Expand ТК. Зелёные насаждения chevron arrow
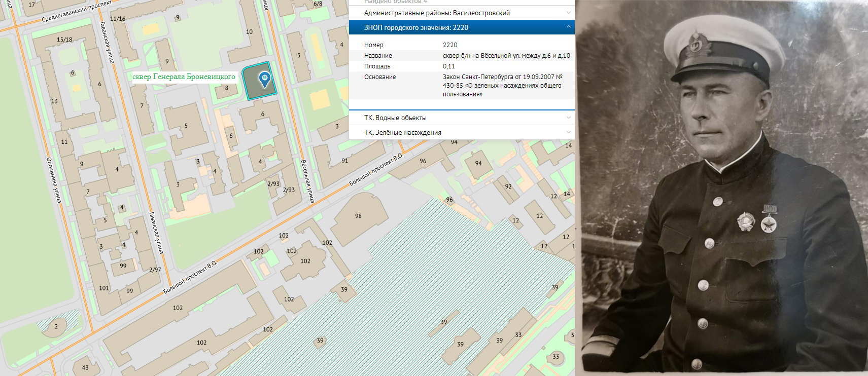Image resolution: width=868 pixels, height=376 pixels. (x=568, y=132)
